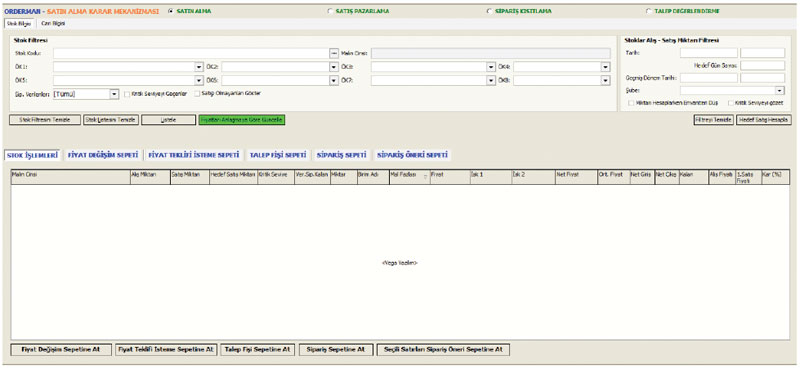Image resolution: width=800 pixels, height=369 pixels.
Task: Open the FİYAT TEKLİFİ İSTEME SEPETİ tab
Action: [x=193, y=155]
